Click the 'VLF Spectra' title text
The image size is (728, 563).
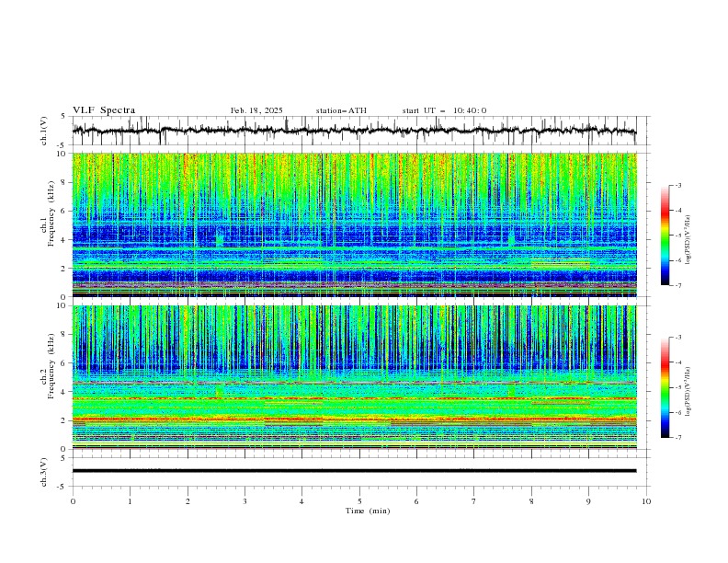[104, 110]
